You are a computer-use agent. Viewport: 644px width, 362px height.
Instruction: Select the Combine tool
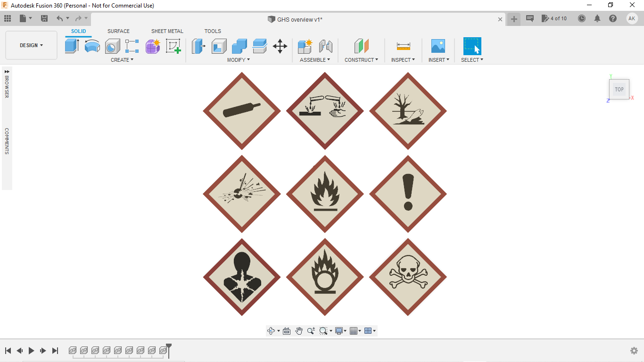pos(239,46)
